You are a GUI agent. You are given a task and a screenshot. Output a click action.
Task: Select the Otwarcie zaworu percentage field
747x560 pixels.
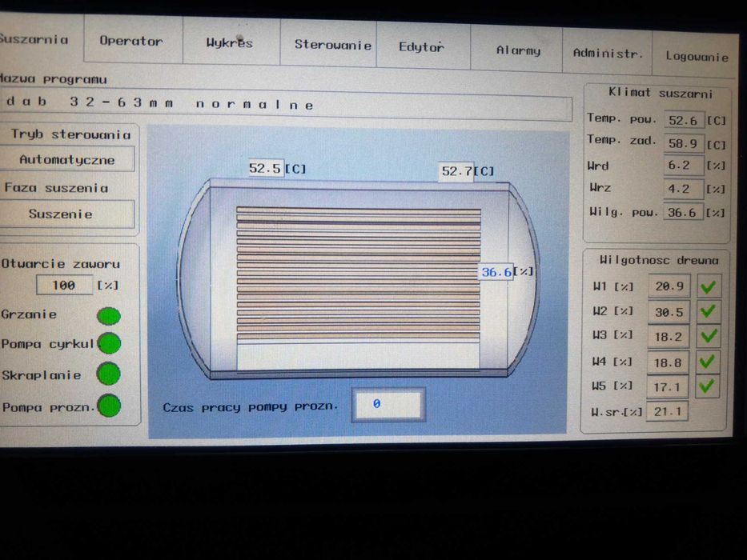point(64,285)
